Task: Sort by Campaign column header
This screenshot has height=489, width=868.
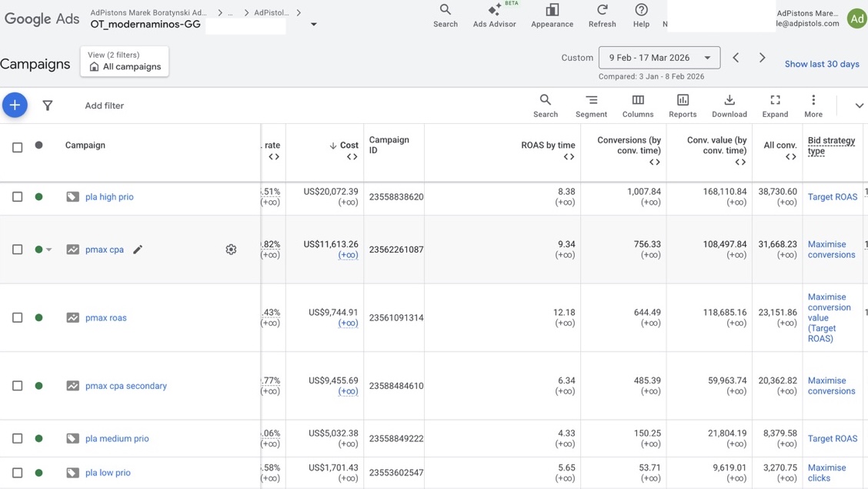Action: click(x=85, y=145)
